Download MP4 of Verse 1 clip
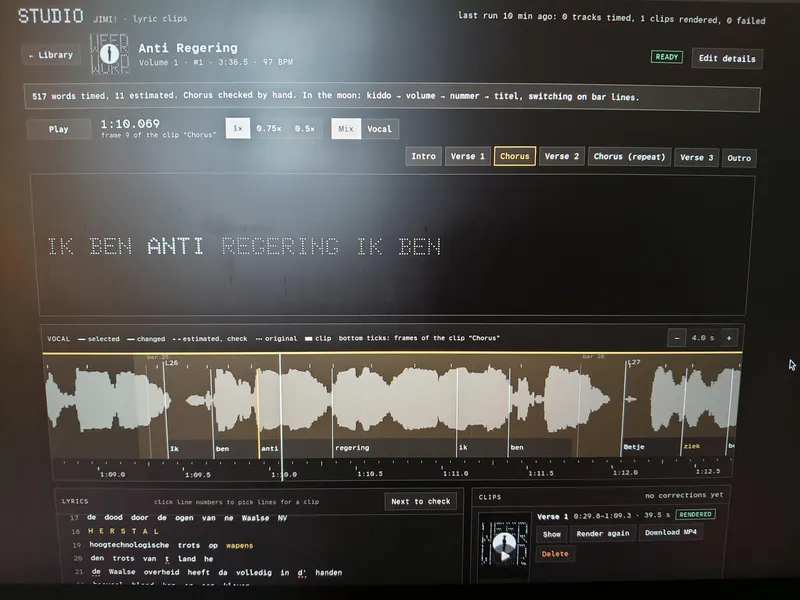Screen dimensions: 800x600 670,532
